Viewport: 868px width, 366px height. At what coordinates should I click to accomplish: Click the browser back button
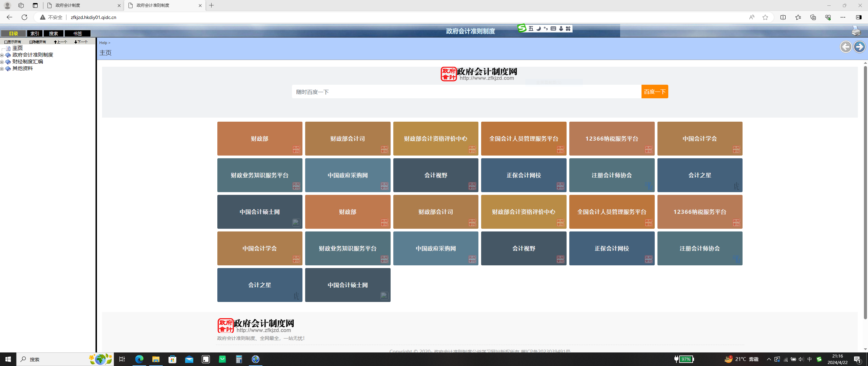[9, 17]
